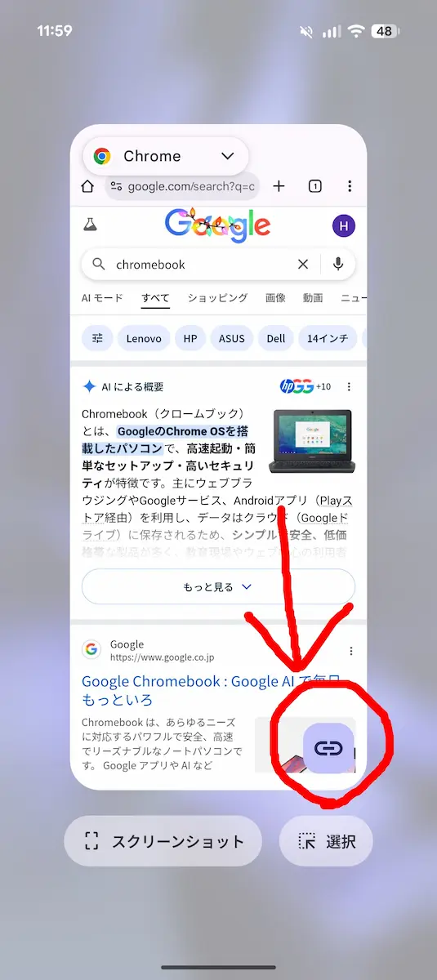Open Search Labs flask icon
Screen dimensions: 437x980
(89, 225)
